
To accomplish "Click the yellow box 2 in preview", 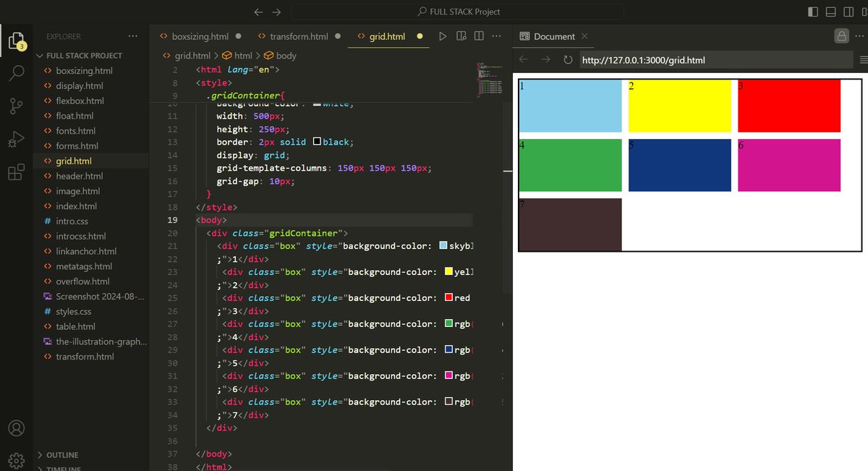I will 679,106.
